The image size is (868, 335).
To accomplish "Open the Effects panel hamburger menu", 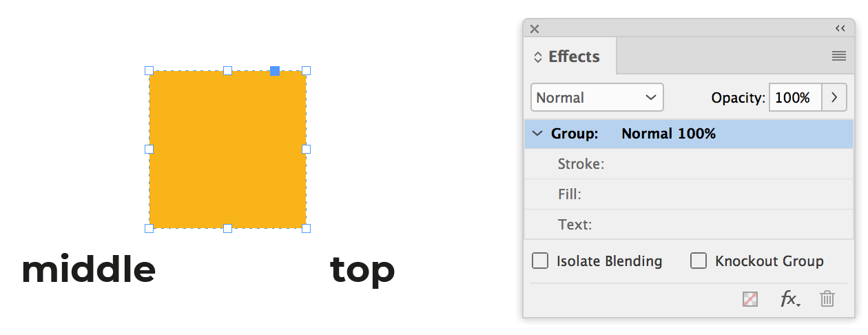I will [x=838, y=57].
